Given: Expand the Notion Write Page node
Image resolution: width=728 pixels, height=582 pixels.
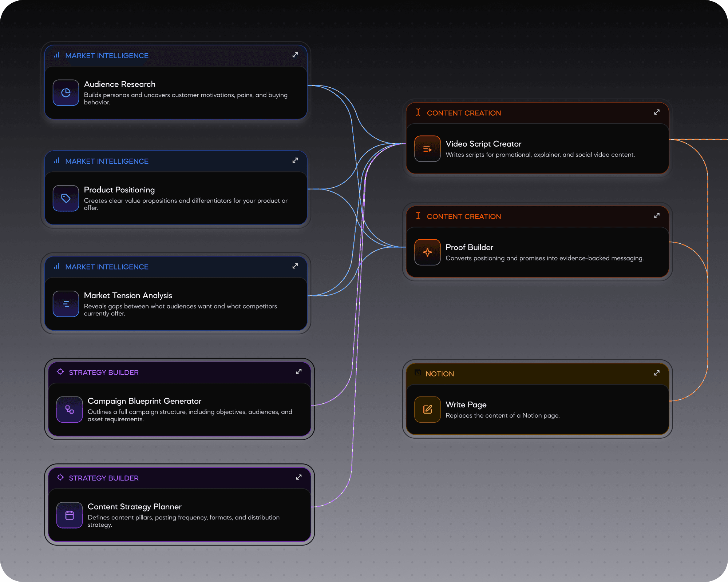Looking at the screenshot, I should pyautogui.click(x=657, y=373).
